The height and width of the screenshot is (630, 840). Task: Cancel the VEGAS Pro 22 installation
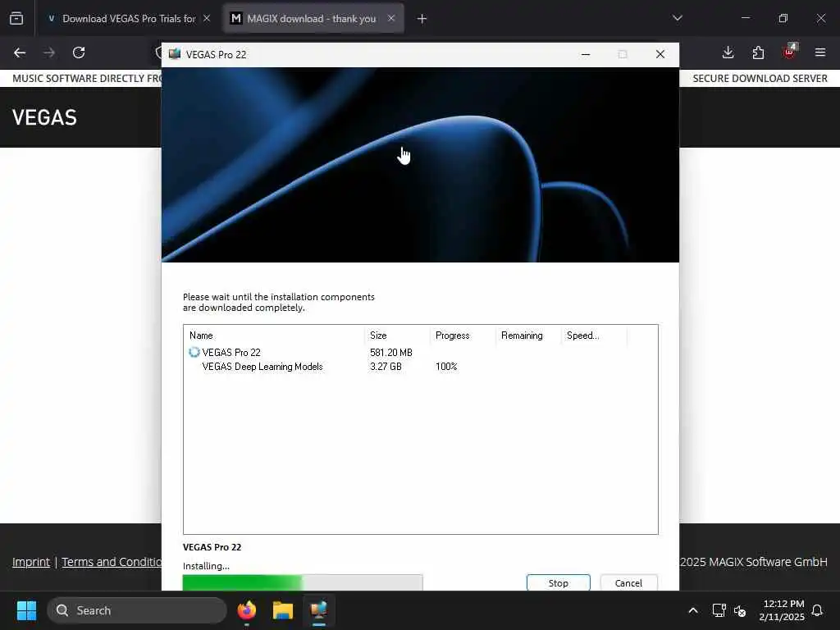[628, 583]
